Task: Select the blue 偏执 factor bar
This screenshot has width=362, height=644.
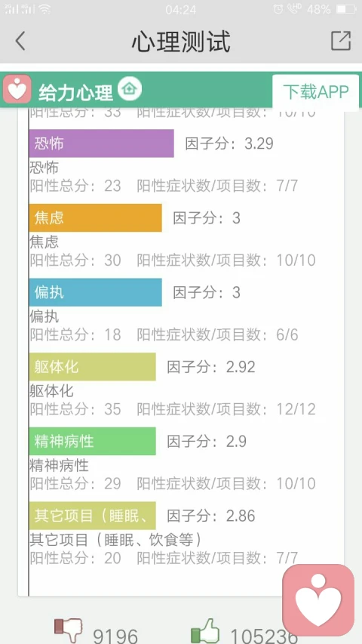Action: coord(95,292)
